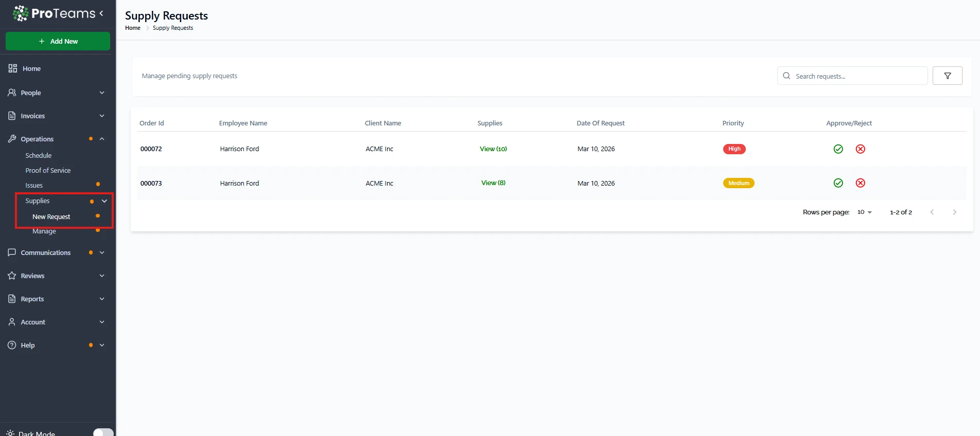Viewport: 980px width, 436px height.
Task: Go to next page arrow in pagination
Action: click(954, 212)
